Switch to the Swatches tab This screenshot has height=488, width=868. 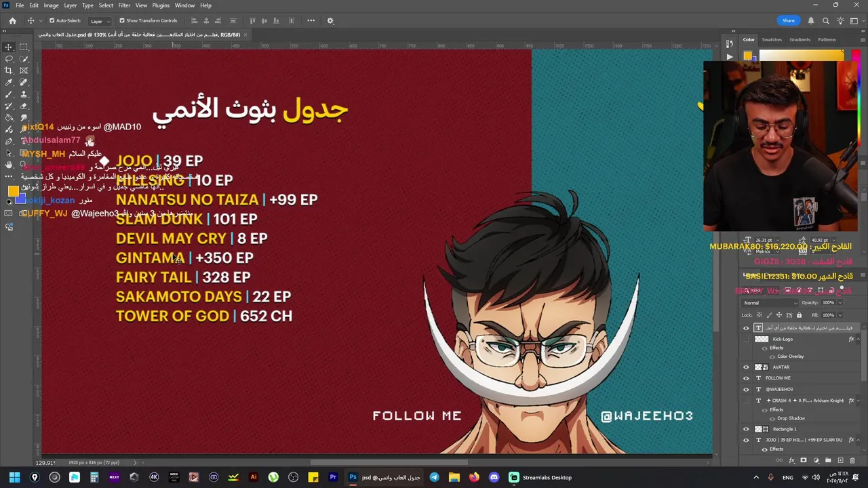click(772, 39)
